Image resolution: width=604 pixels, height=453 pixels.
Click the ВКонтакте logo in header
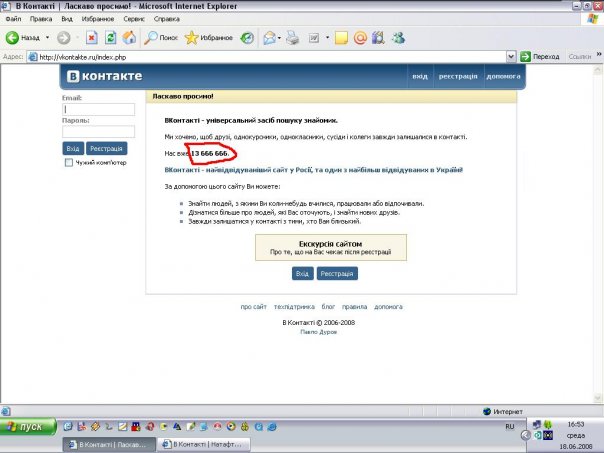coord(105,77)
